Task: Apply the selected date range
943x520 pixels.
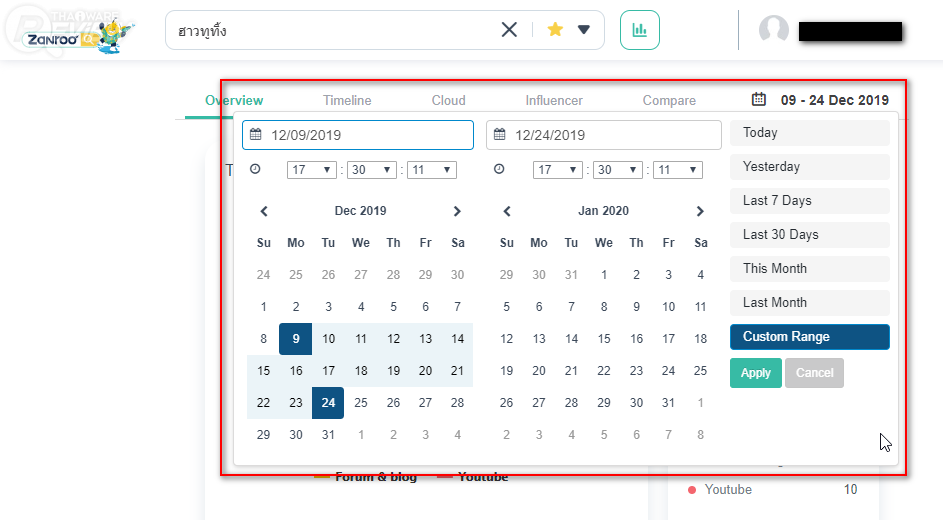Action: (x=756, y=373)
